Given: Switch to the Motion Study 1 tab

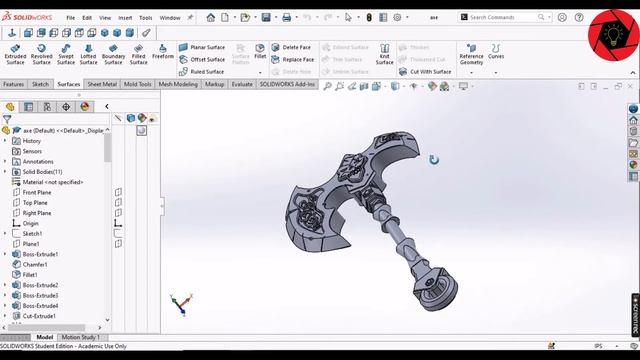Looking at the screenshot, I should [80, 337].
